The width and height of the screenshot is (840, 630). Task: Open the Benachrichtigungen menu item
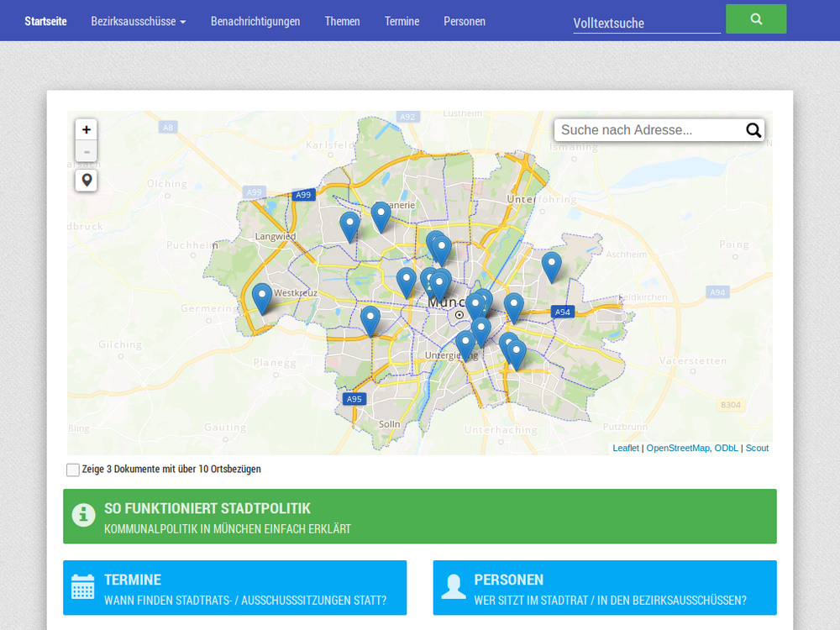tap(255, 21)
